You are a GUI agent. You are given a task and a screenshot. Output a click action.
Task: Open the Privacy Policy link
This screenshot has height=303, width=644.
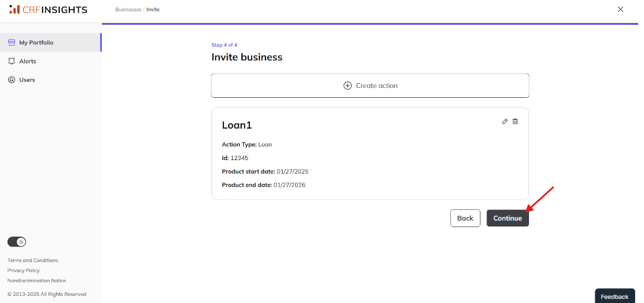coord(24,270)
